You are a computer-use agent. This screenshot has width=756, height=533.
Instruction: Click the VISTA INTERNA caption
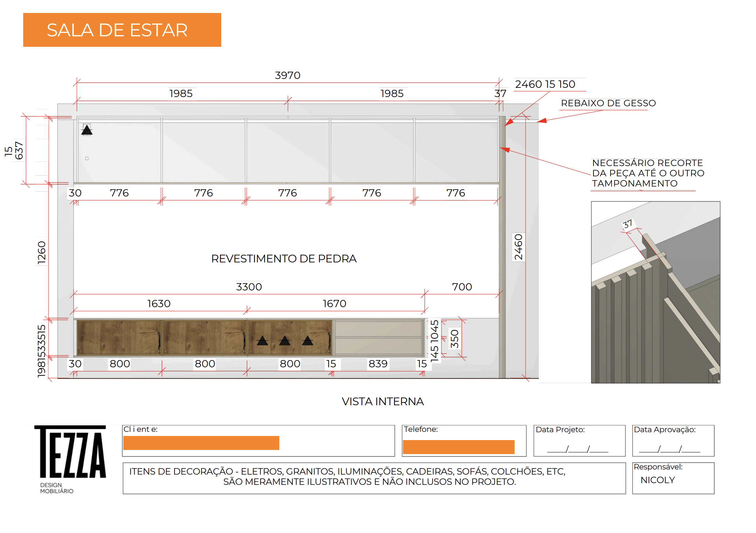pyautogui.click(x=382, y=401)
